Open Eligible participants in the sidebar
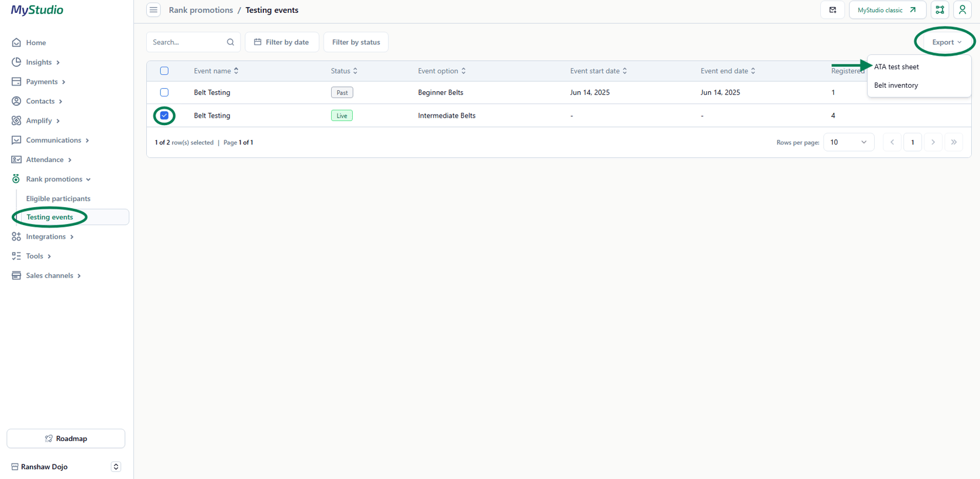Viewport: 980px width, 479px height. pyautogui.click(x=59, y=199)
